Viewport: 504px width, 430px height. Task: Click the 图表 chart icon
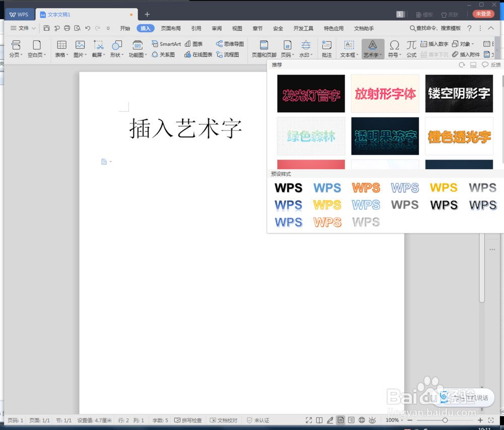point(194,44)
